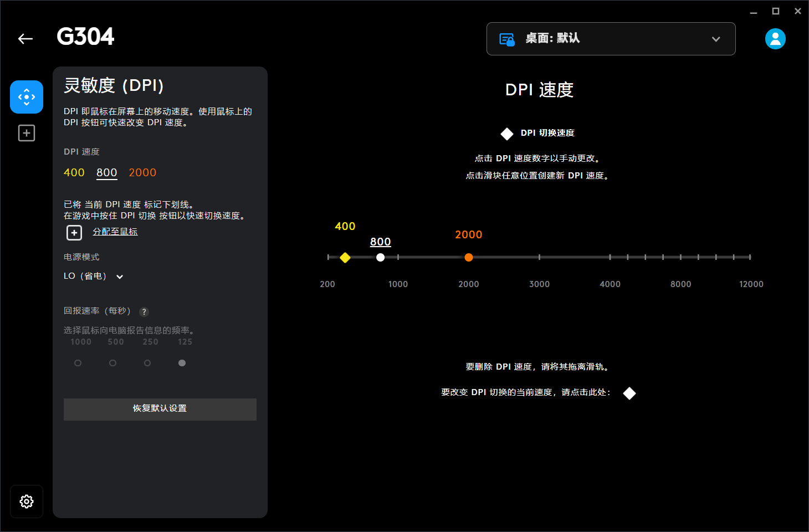Click 恢复默认设置 restore defaults button
This screenshot has width=809, height=532.
click(160, 409)
